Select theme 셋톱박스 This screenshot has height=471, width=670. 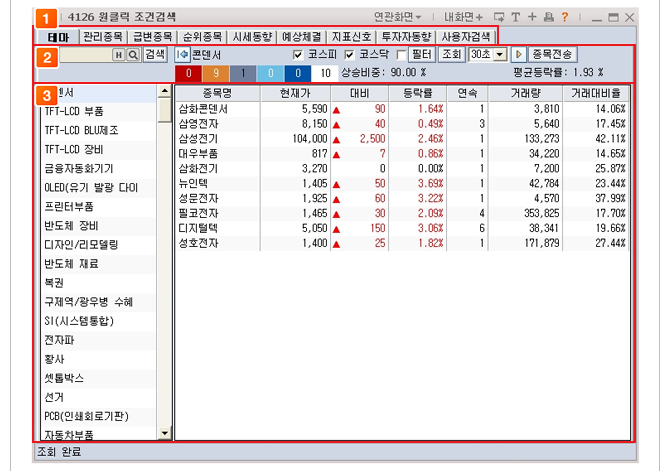coord(98,378)
